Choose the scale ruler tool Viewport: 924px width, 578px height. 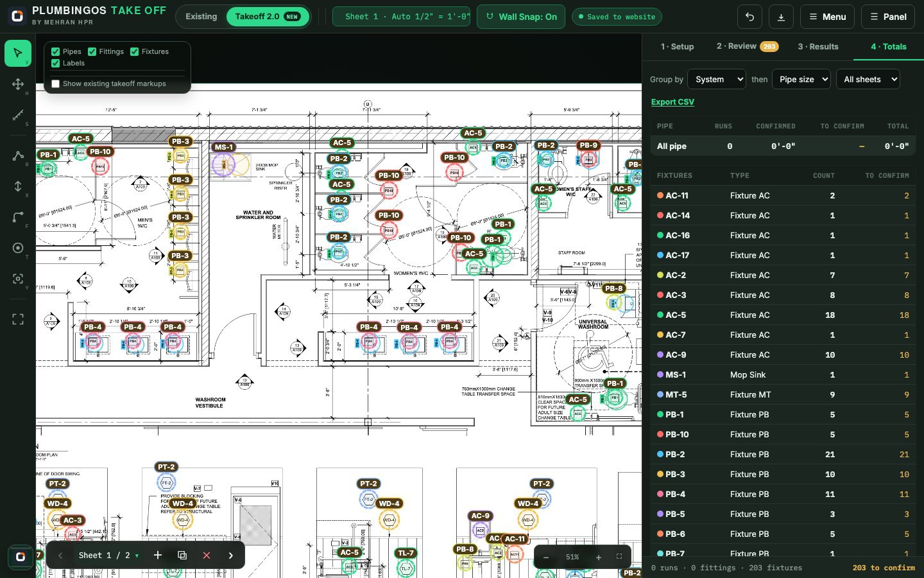(18, 115)
